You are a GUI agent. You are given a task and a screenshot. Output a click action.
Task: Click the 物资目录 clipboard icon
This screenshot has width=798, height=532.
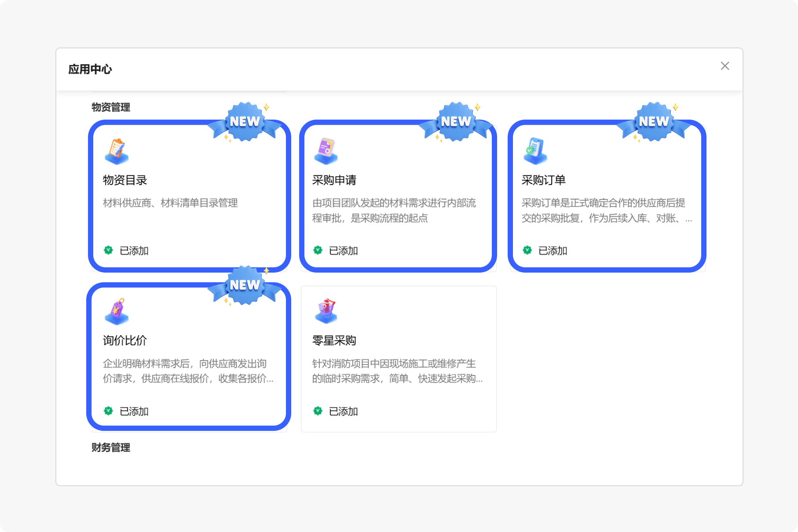coord(117,151)
